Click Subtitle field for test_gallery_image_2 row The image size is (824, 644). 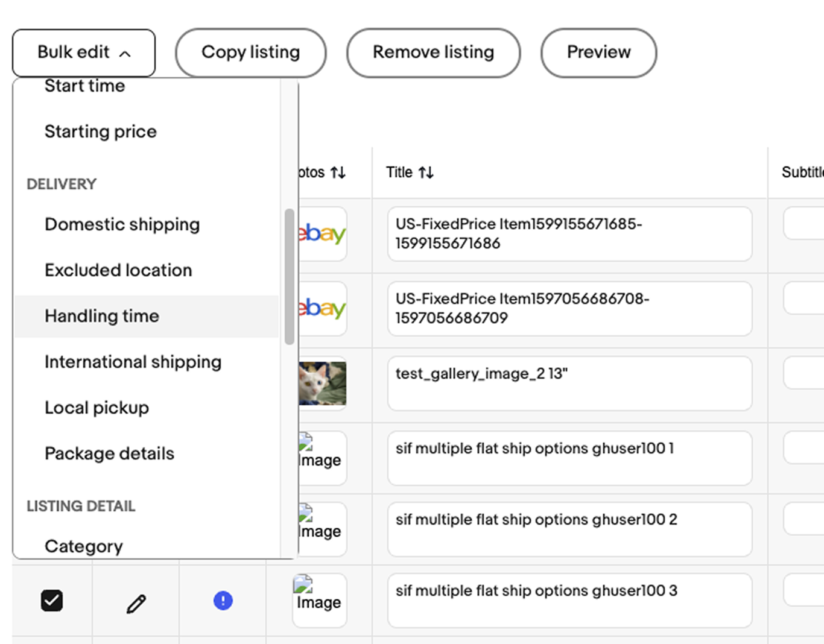pos(803,373)
